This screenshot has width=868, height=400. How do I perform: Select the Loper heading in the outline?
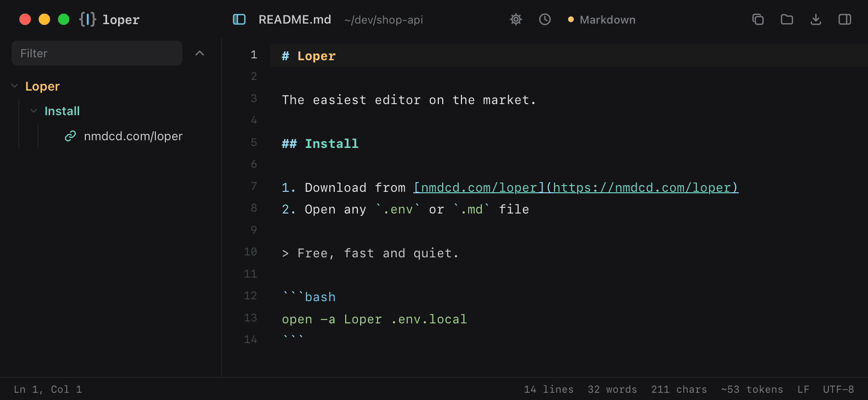pyautogui.click(x=42, y=86)
